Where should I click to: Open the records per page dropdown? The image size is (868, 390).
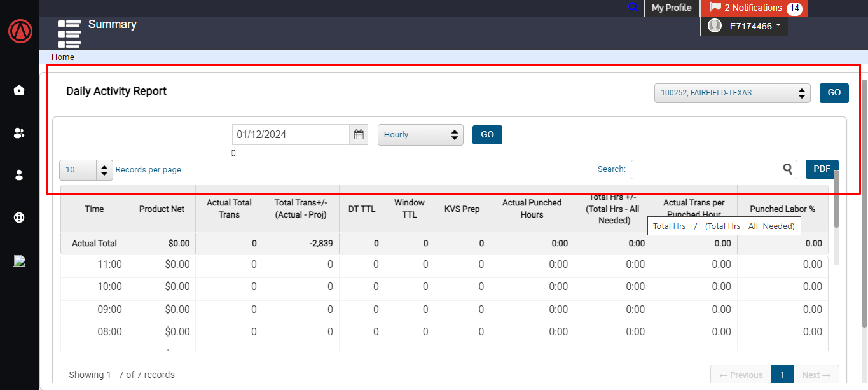(x=86, y=170)
